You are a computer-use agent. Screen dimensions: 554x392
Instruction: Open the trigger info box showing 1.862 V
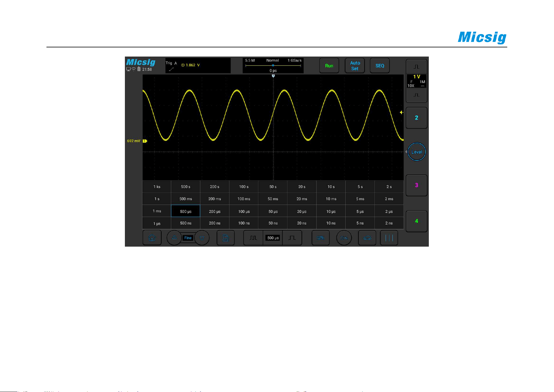198,65
